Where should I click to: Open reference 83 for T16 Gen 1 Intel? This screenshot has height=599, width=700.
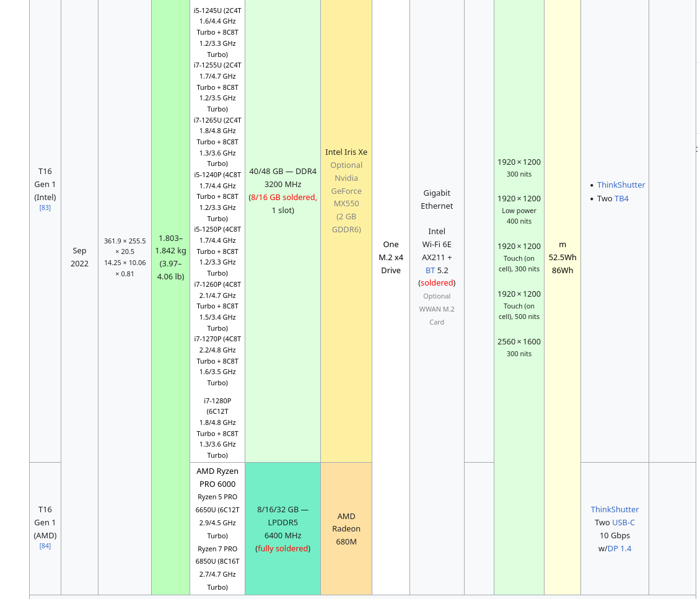[45, 208]
